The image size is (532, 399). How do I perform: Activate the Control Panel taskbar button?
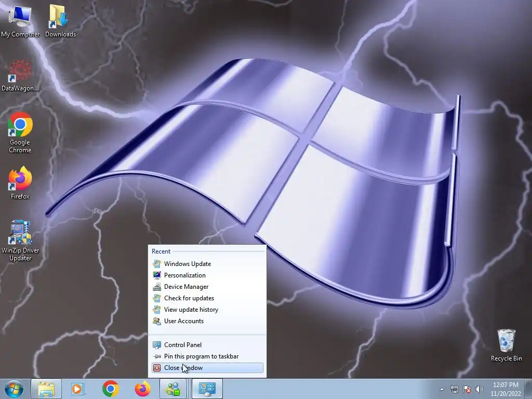click(207, 389)
